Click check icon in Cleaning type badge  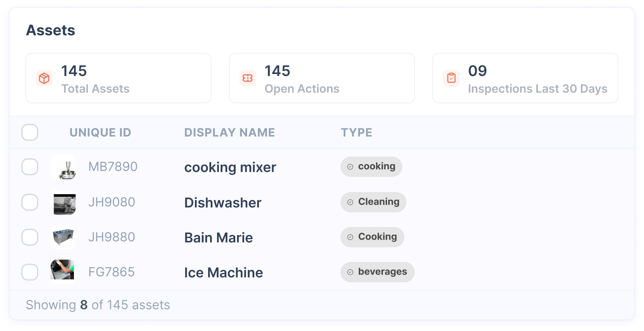[350, 202]
